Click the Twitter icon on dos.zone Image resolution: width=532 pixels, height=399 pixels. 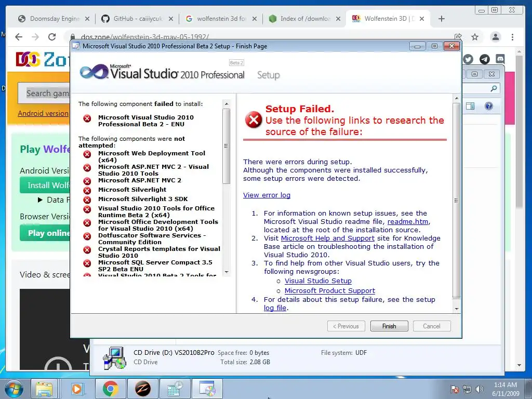click(468, 59)
